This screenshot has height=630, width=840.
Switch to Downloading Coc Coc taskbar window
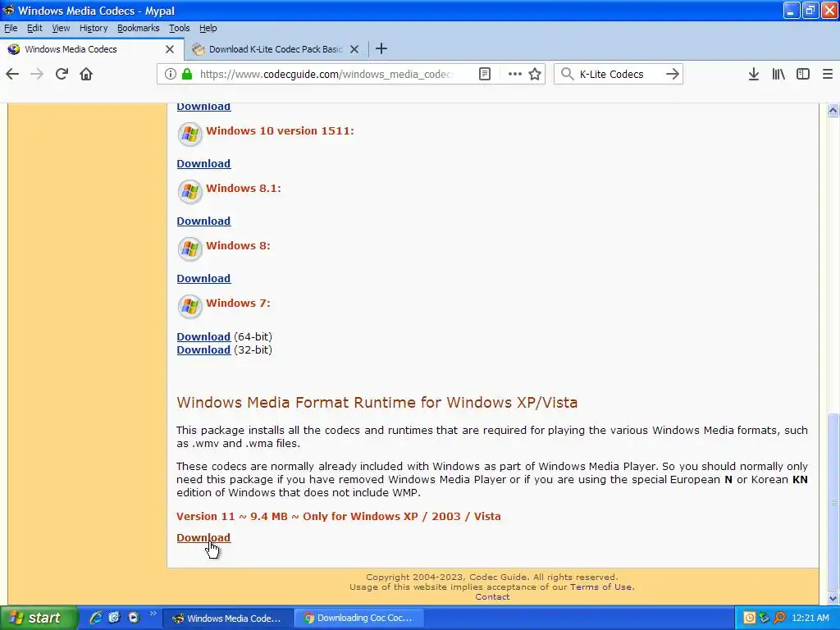[x=360, y=619]
